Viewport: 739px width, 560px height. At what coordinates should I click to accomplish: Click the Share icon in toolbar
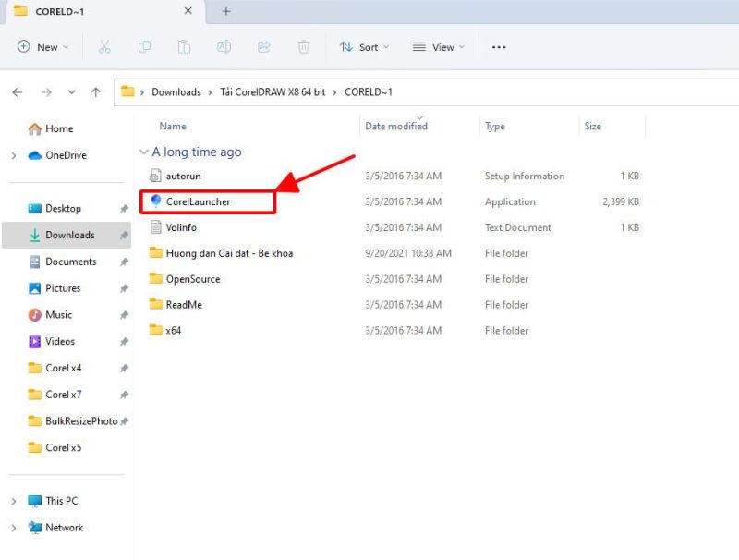point(264,47)
